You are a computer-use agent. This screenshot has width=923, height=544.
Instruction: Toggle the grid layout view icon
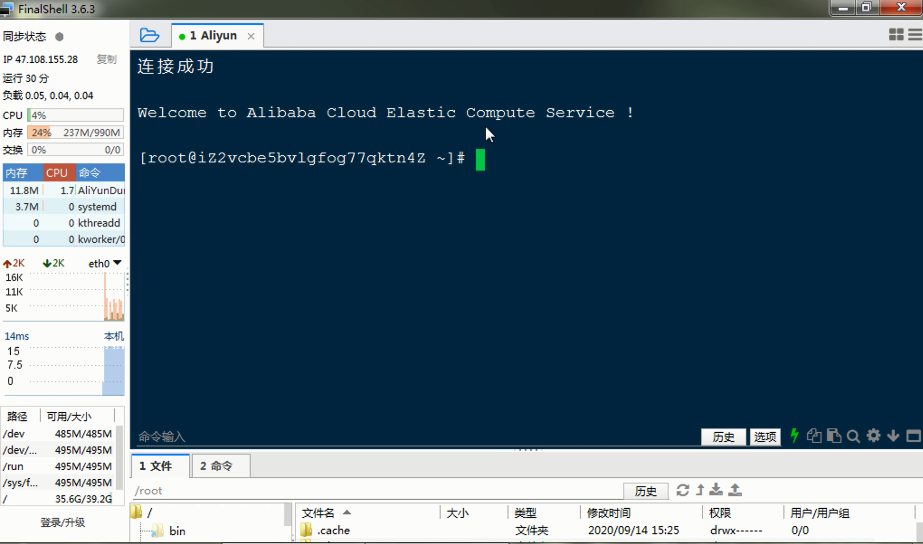pos(896,35)
